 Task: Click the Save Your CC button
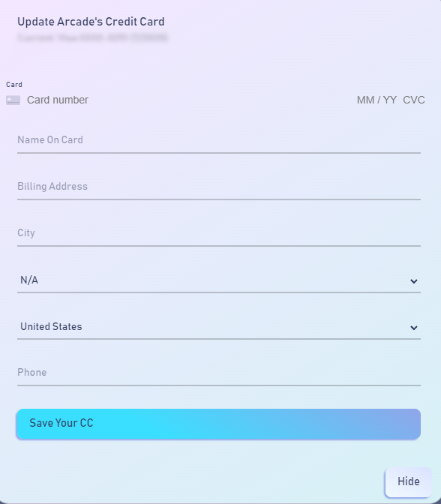click(218, 424)
